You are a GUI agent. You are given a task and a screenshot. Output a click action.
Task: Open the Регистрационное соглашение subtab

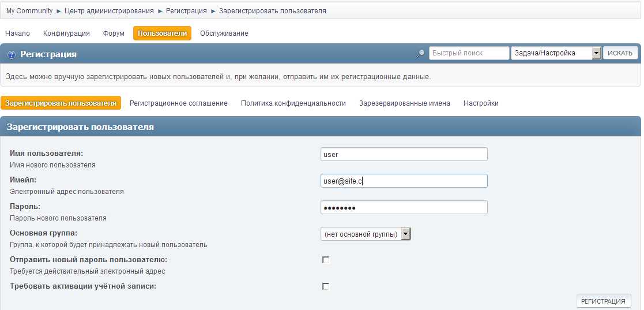179,103
